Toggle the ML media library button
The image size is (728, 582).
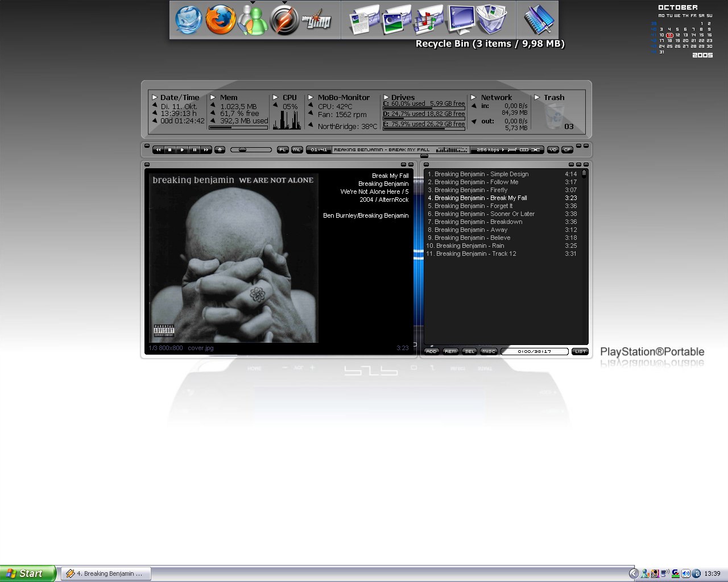click(x=297, y=149)
